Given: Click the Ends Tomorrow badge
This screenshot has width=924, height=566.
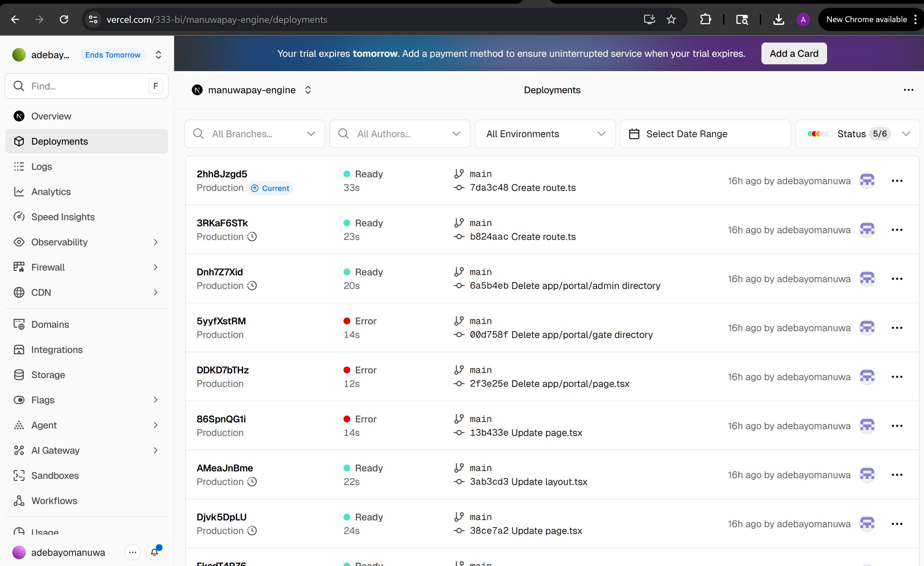Looking at the screenshot, I should pos(113,55).
